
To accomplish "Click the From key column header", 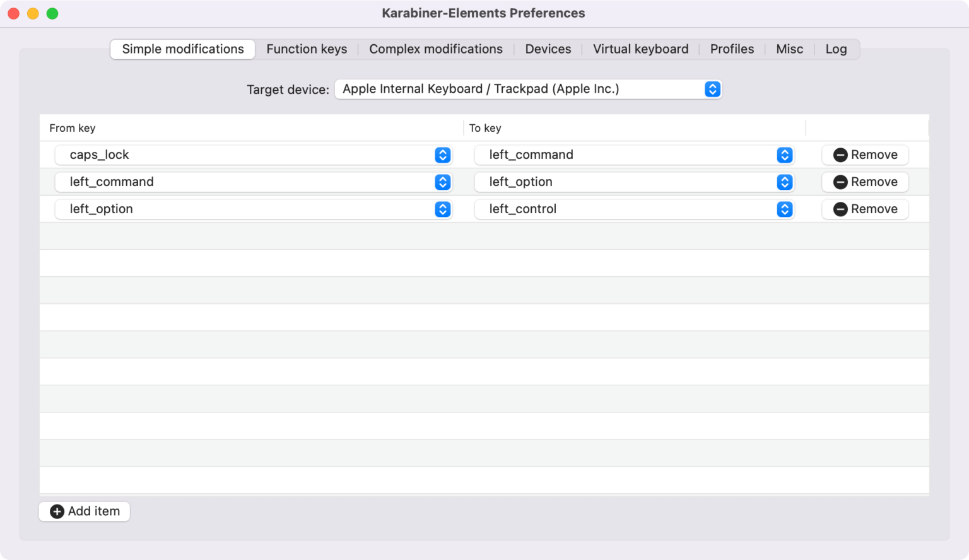I will 73,128.
